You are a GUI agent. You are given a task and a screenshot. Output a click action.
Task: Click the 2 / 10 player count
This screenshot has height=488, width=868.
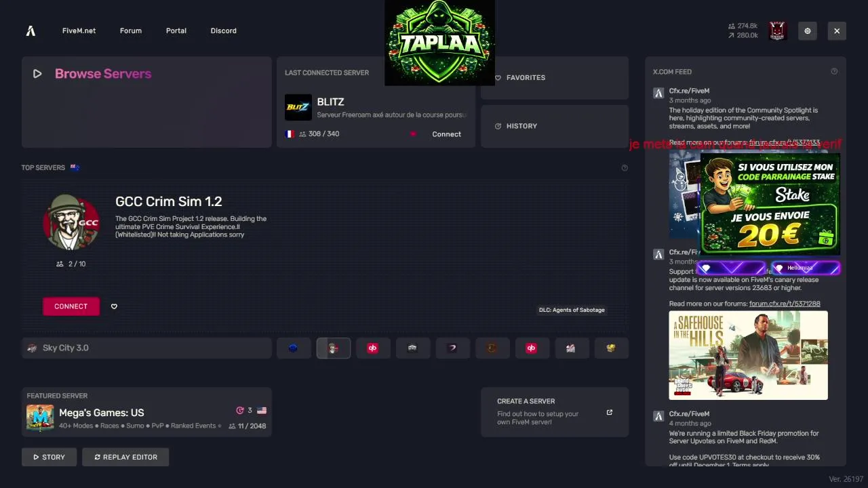tap(71, 264)
